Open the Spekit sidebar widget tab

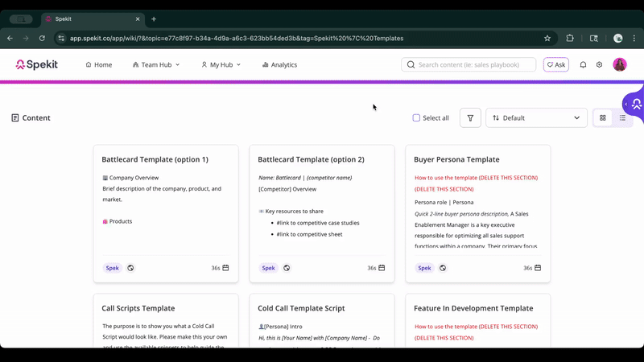coord(634,104)
